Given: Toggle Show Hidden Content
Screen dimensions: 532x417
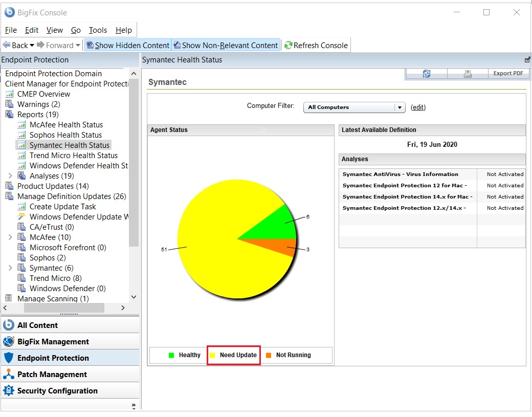Looking at the screenshot, I should pyautogui.click(x=127, y=46).
